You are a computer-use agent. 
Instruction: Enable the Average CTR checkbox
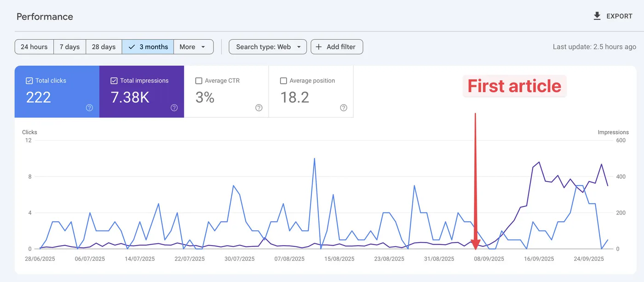199,81
